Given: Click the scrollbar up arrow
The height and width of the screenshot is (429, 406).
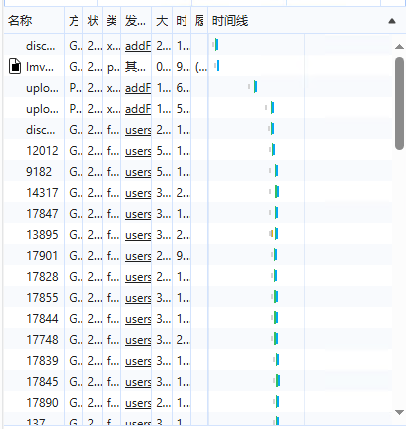Looking at the screenshot, I should pyautogui.click(x=399, y=47).
